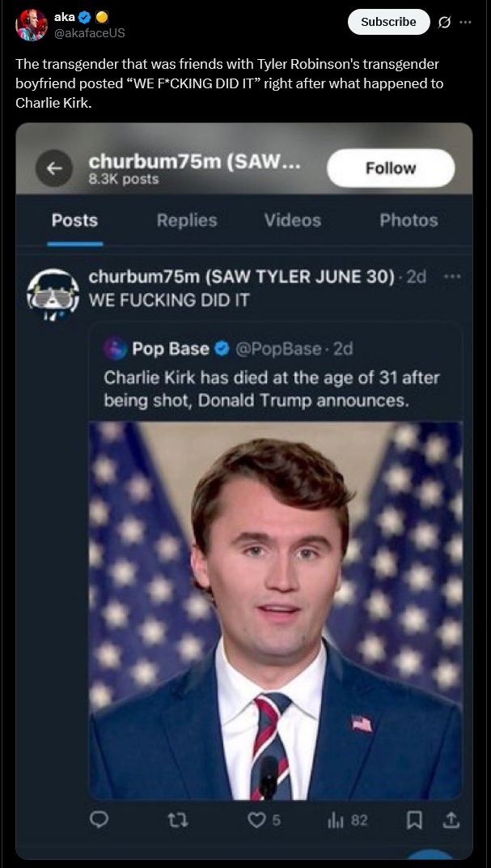Click the blue verified badge beside aka
The image size is (491, 868).
[x=84, y=18]
